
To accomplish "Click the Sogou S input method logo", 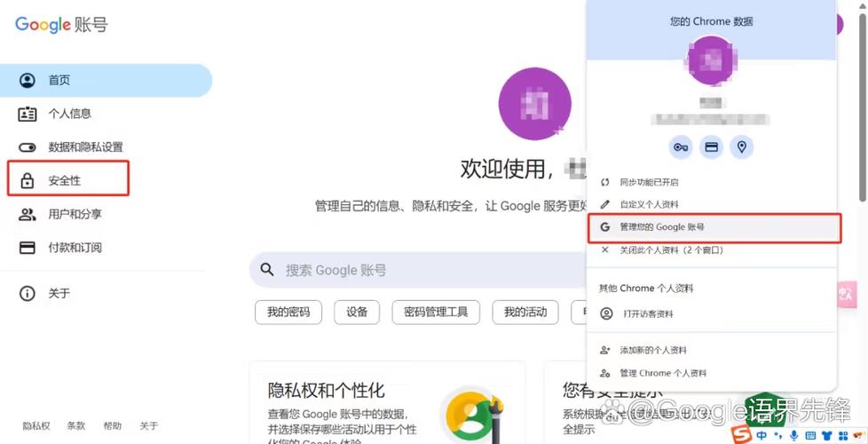I will [741, 433].
